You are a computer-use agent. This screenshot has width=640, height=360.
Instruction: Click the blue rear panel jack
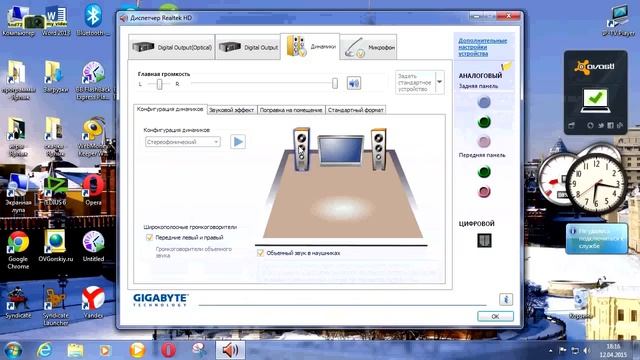coord(484,102)
